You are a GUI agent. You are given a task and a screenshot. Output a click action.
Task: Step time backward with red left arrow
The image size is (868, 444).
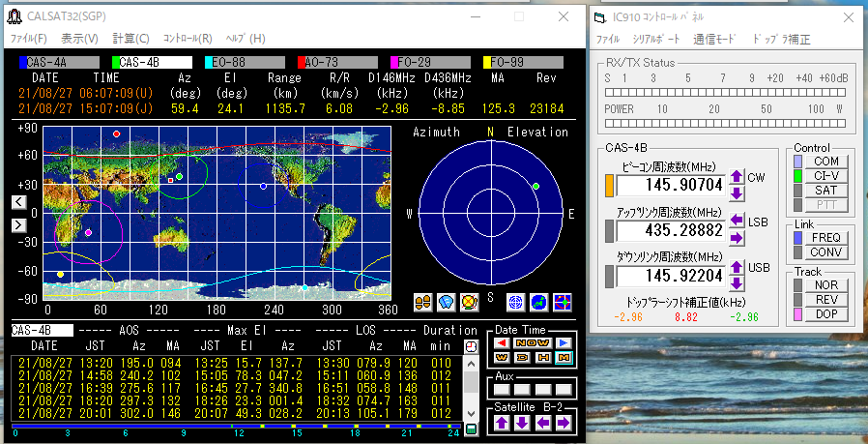tap(502, 343)
